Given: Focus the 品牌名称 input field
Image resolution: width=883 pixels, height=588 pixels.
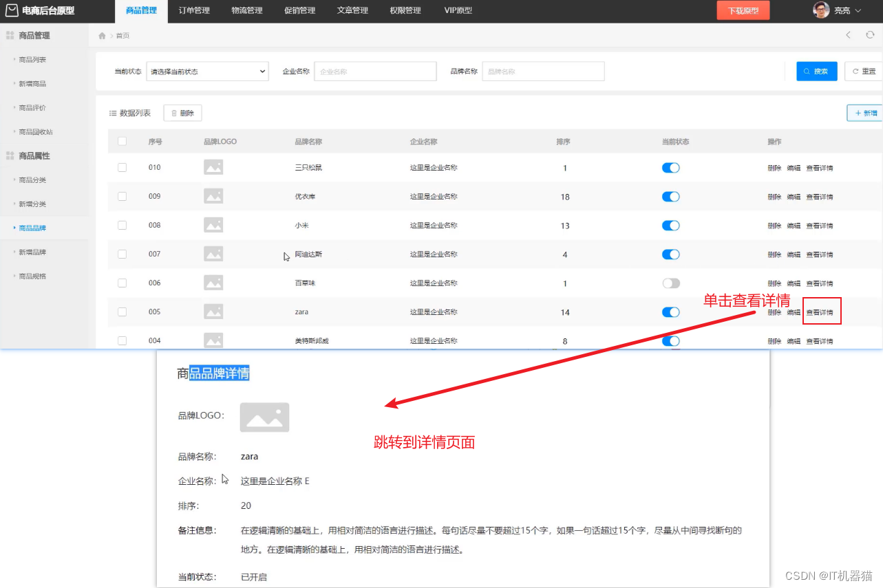Looking at the screenshot, I should click(x=543, y=71).
